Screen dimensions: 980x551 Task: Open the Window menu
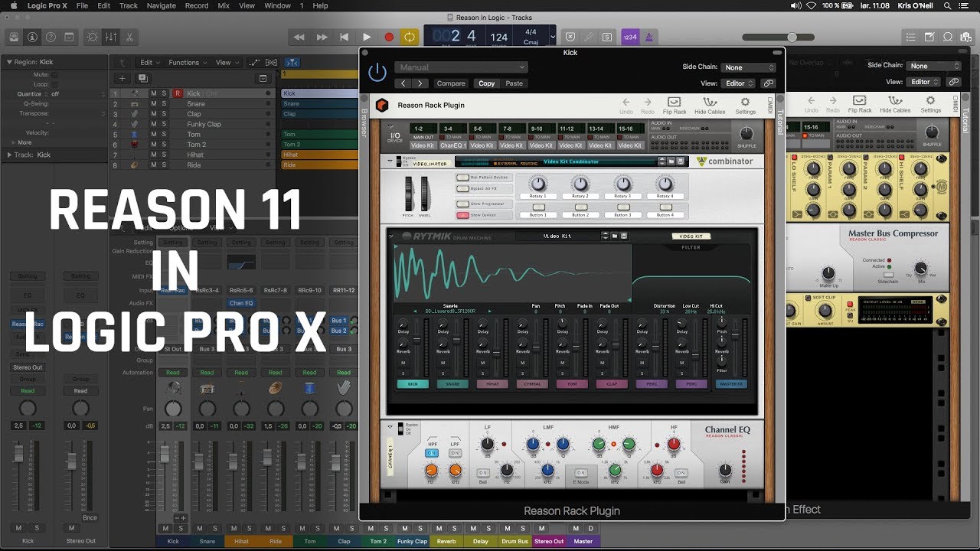[x=277, y=5]
